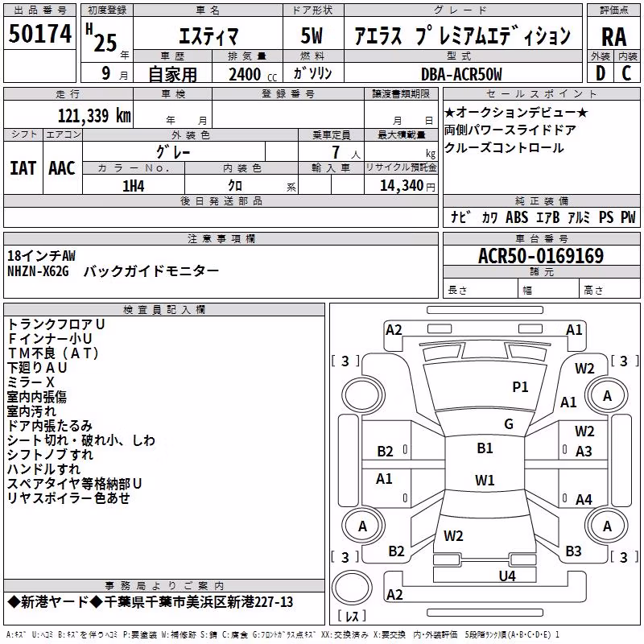
Task: Click inspector note ドア内張たるみ
Action: [49, 426]
